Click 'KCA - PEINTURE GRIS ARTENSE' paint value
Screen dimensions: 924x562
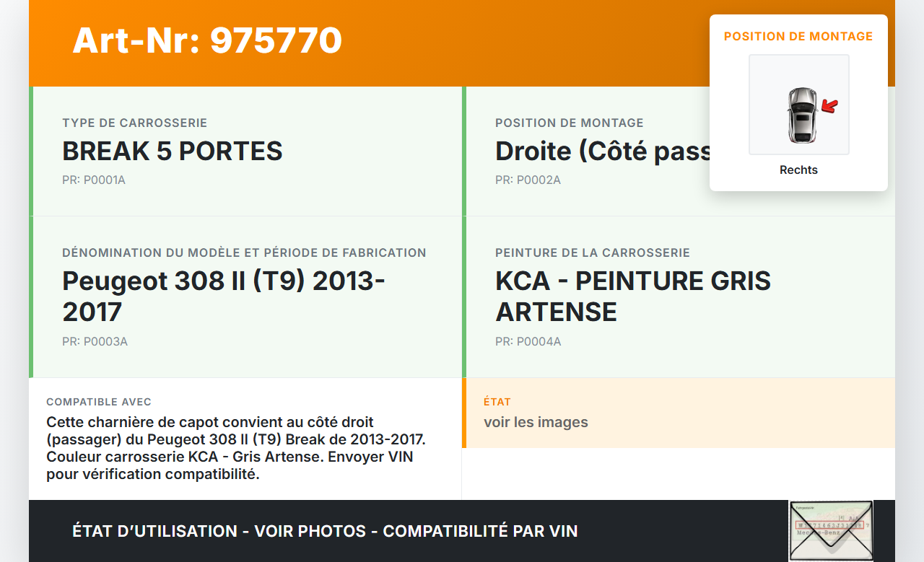[x=633, y=296]
